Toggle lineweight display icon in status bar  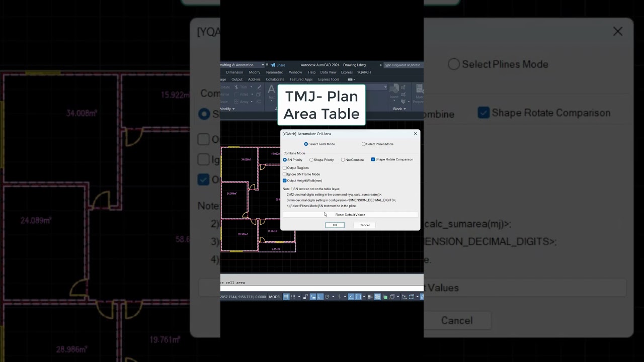pos(370,297)
